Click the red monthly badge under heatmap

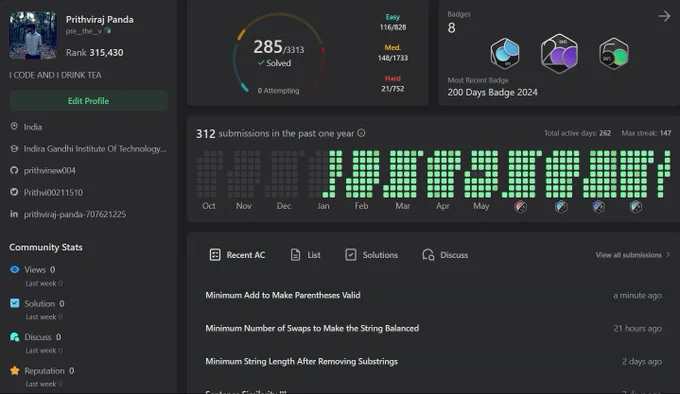(x=520, y=207)
